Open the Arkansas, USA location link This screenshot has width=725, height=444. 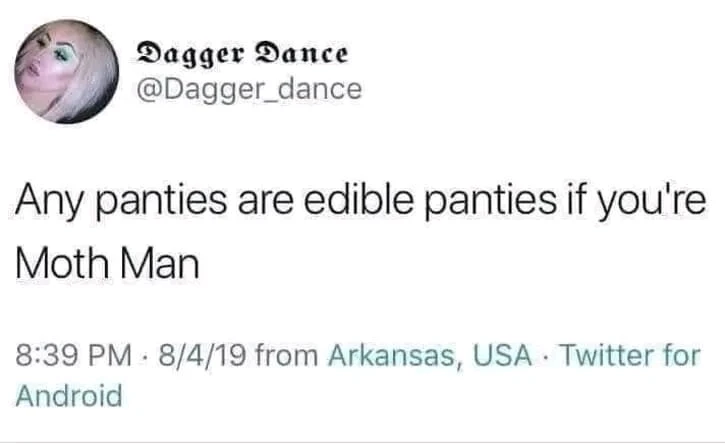430,355
